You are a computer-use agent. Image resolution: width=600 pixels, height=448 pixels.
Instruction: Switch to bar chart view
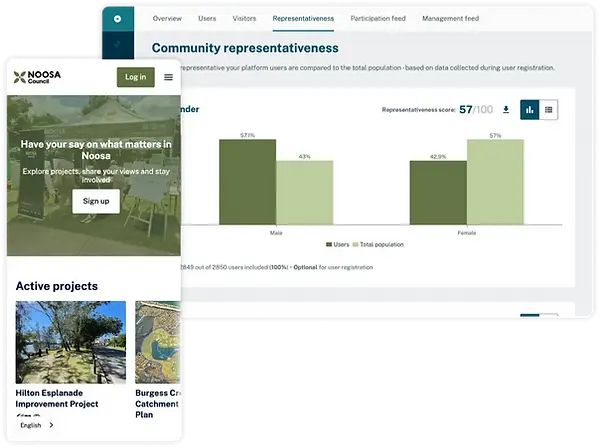[x=530, y=110]
